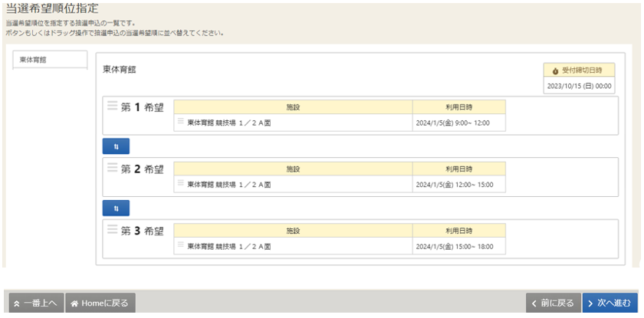Click facility row handle for 12:00~15:00 entry
Viewport: 644px width, 318px height.
(x=181, y=183)
